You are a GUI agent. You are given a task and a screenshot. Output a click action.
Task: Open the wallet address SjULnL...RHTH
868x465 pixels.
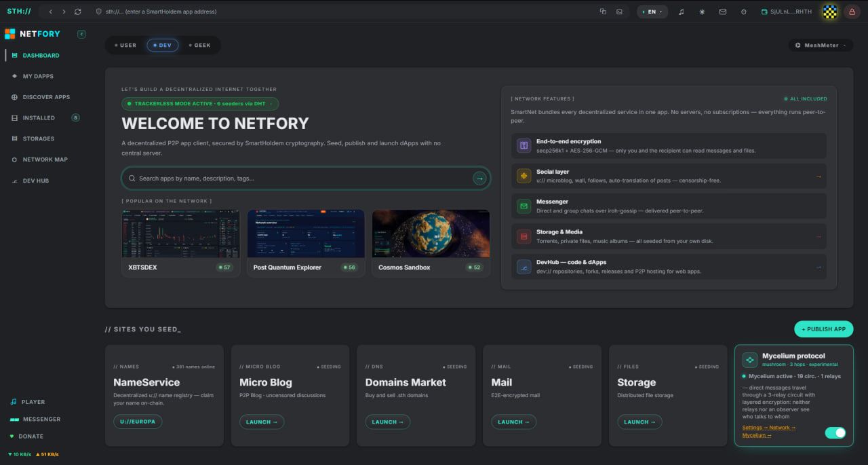(x=787, y=12)
